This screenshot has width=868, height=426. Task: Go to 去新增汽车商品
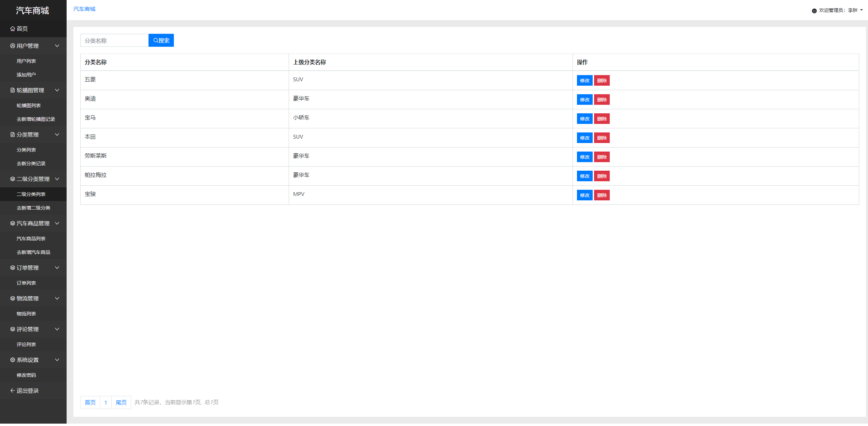[x=33, y=252]
